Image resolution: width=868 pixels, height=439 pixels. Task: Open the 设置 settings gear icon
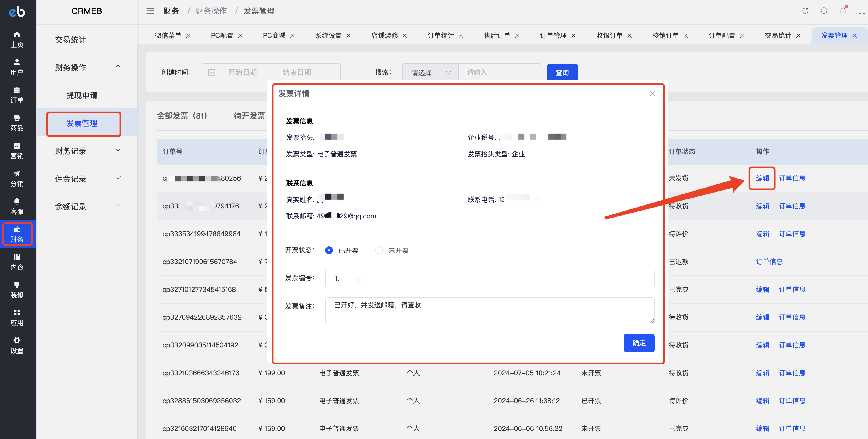click(x=16, y=345)
